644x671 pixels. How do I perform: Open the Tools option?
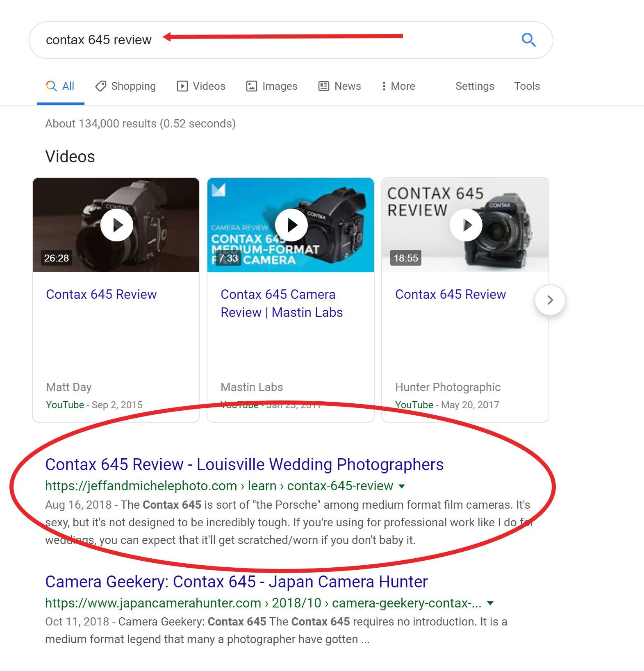coord(527,86)
